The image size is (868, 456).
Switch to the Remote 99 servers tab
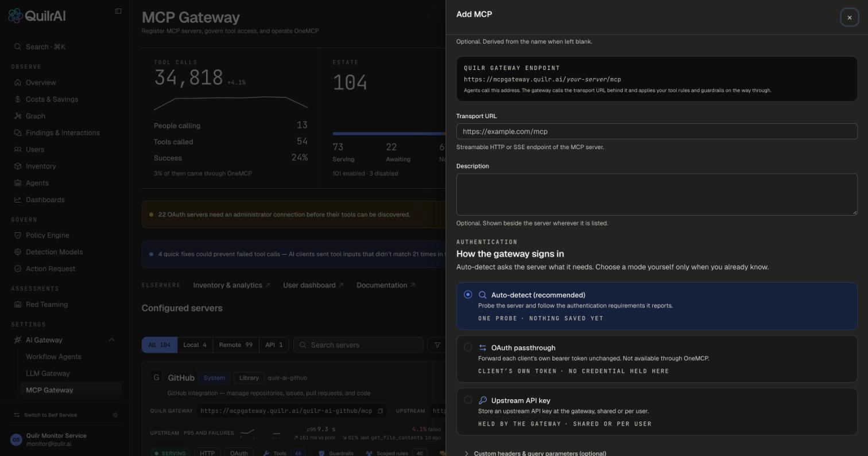[235, 345]
